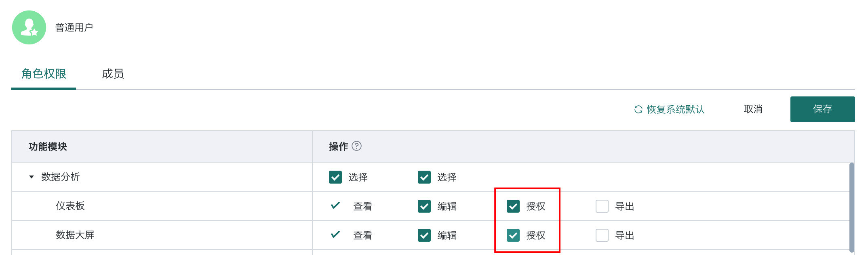Switch to the 成员 tab

tap(113, 74)
